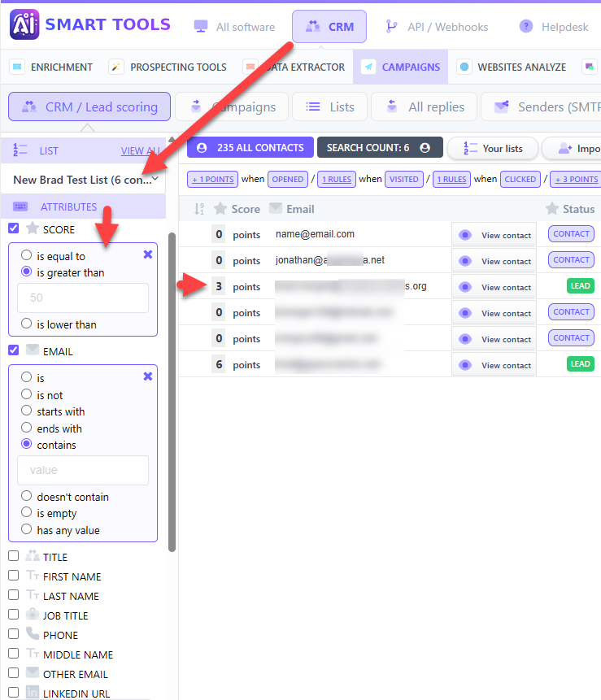
Task: Click the Enrichment envelope icon
Action: coord(17,67)
